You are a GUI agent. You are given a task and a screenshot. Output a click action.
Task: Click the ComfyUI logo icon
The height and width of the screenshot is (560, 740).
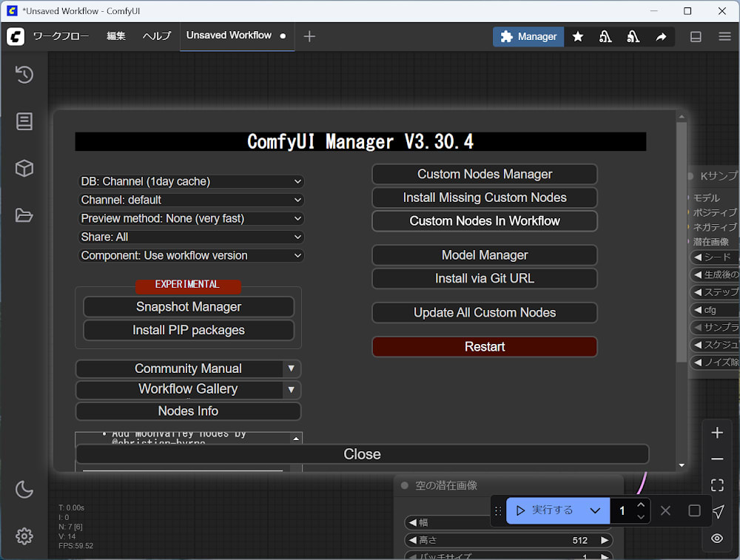[x=16, y=36]
